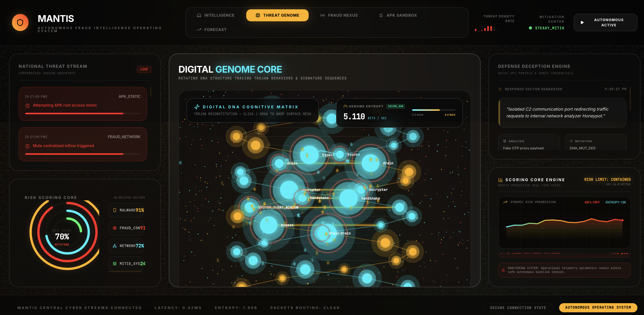This screenshot has width=644, height=315.
Task: Click the shield icon beside APK root access
Action: (28, 106)
